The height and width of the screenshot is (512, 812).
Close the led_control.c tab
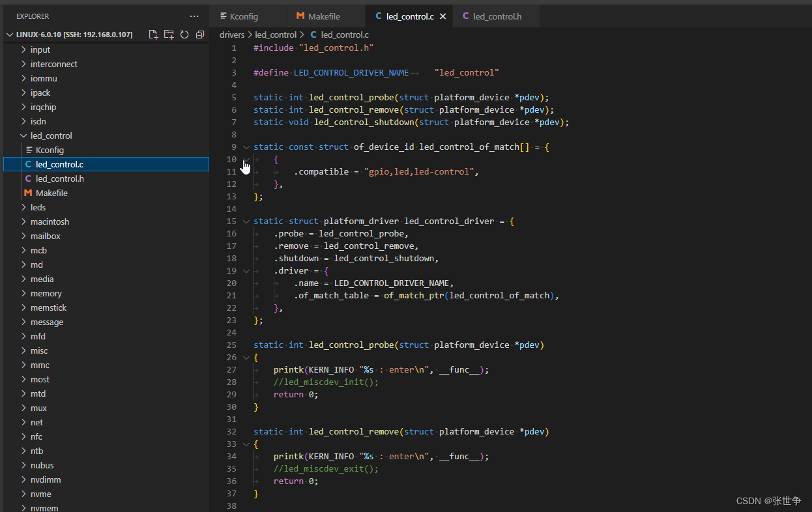(x=443, y=16)
